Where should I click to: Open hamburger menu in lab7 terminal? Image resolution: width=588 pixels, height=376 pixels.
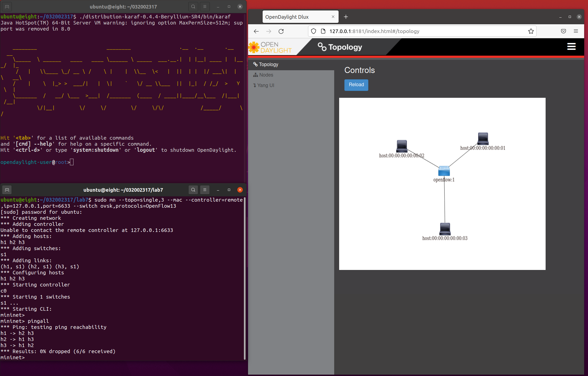point(205,190)
